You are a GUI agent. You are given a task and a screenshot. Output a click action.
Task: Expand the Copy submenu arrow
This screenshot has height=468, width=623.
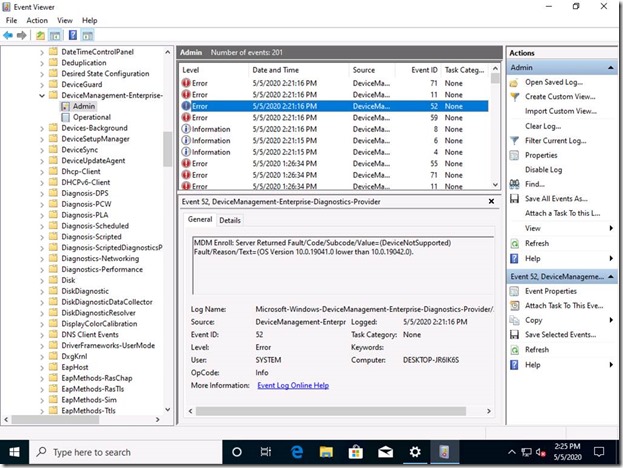point(610,320)
